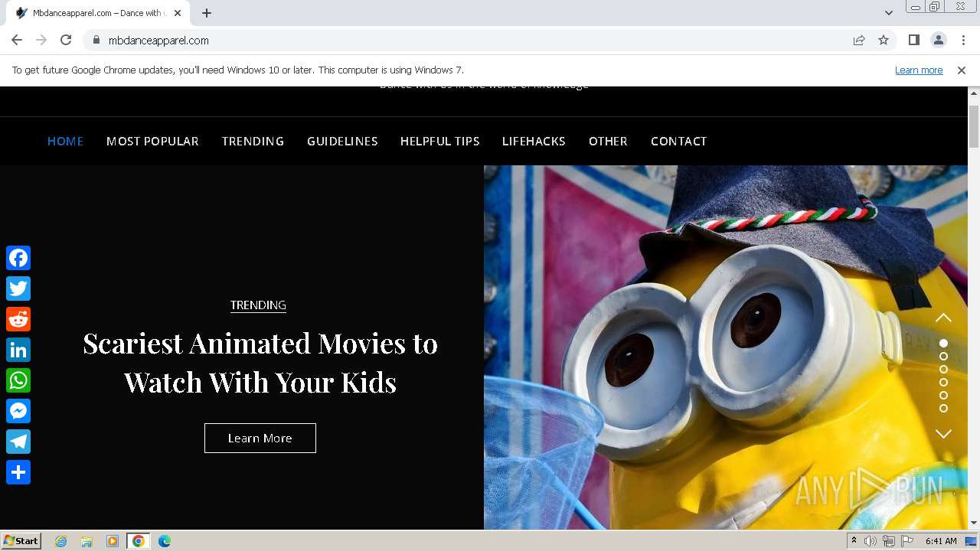Share page via Telegram sidebar icon

coord(18,442)
